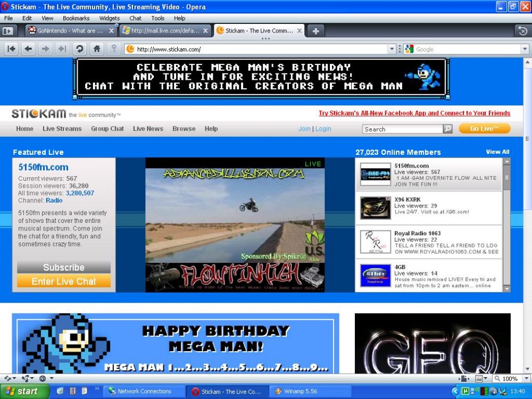532x399 pixels.
Task: Open the View menu
Action: click(x=47, y=18)
